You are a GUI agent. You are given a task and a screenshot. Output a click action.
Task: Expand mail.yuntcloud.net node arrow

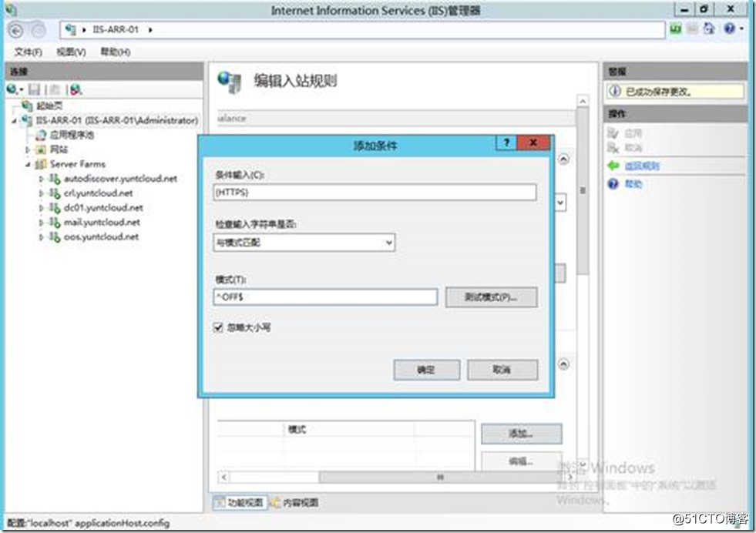(42, 222)
